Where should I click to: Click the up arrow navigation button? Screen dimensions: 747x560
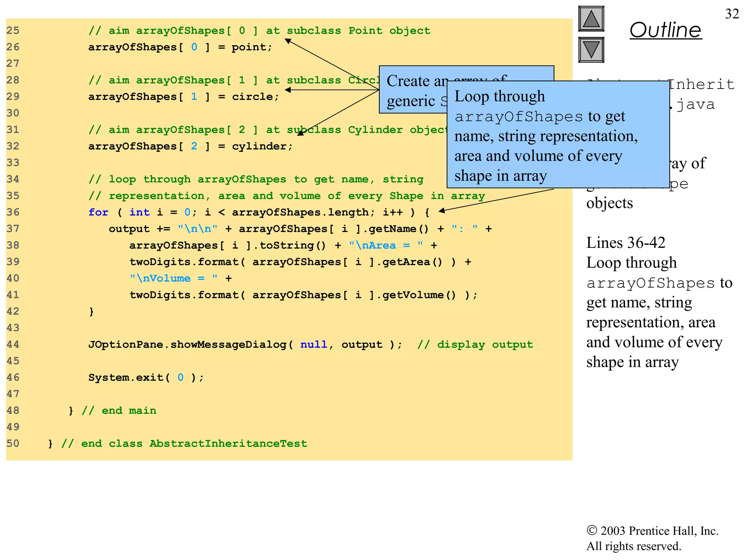[591, 19]
